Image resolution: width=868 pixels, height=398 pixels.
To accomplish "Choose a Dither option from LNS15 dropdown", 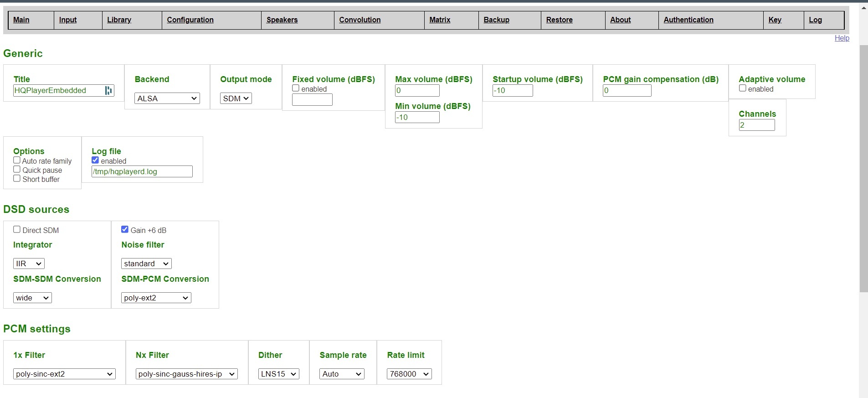I will tap(278, 374).
